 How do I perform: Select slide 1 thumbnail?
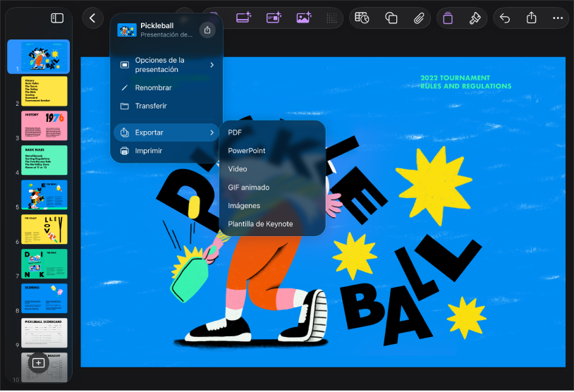click(x=44, y=56)
